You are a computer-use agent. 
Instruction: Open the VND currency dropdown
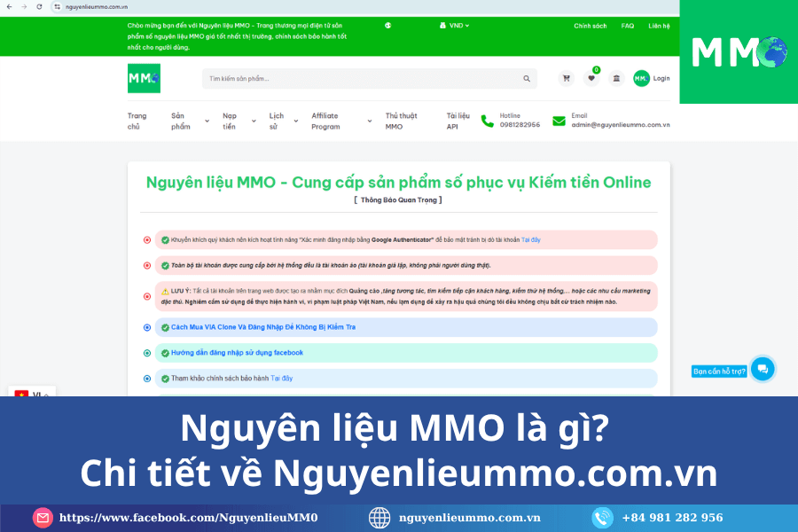click(x=455, y=26)
